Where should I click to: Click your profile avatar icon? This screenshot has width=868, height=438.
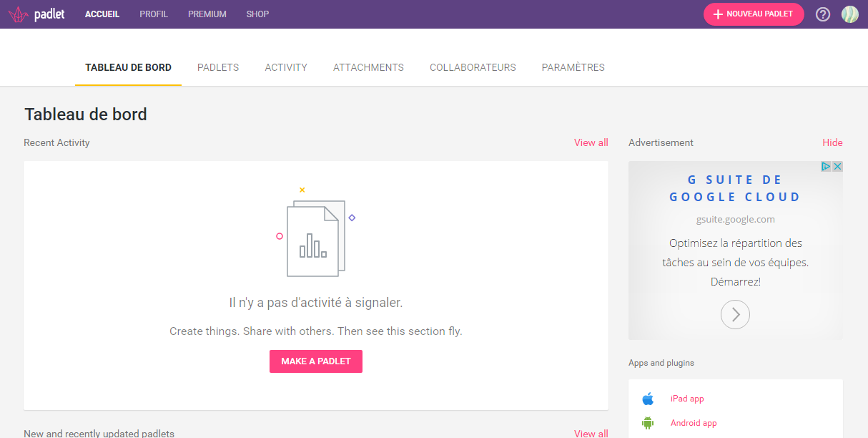pos(849,14)
